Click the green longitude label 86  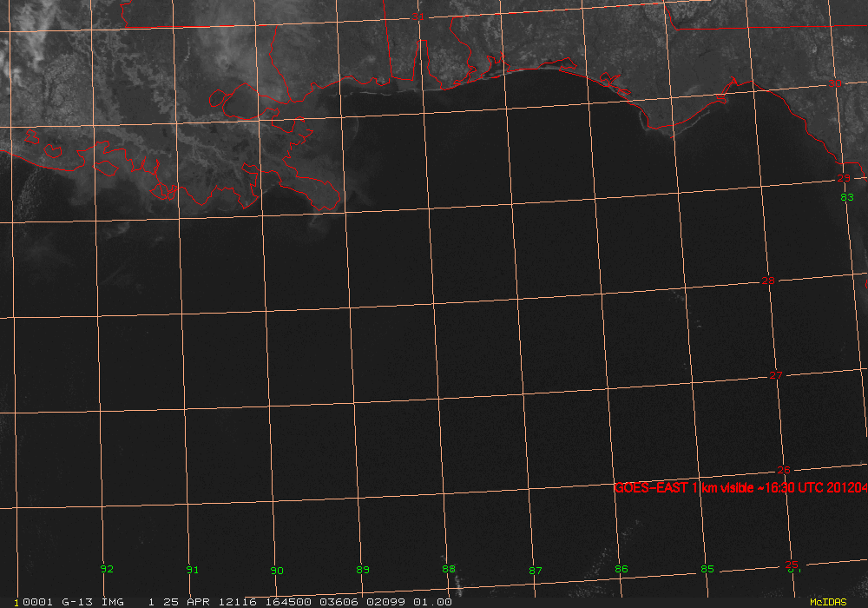(x=621, y=569)
